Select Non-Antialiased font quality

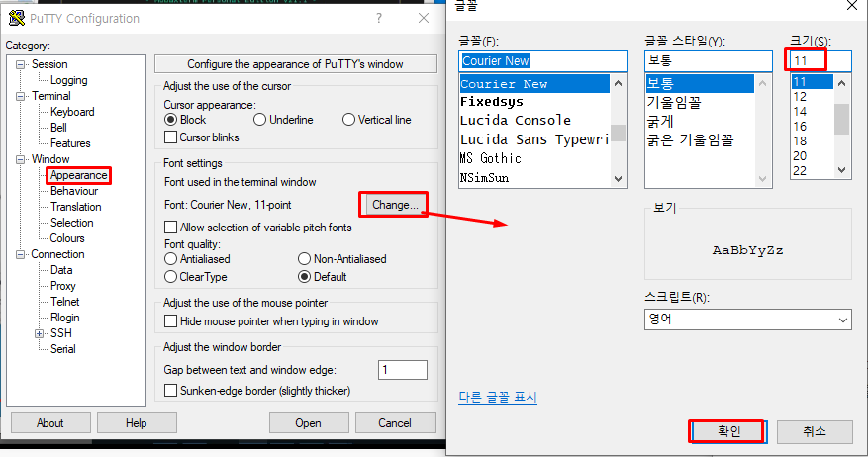[304, 259]
